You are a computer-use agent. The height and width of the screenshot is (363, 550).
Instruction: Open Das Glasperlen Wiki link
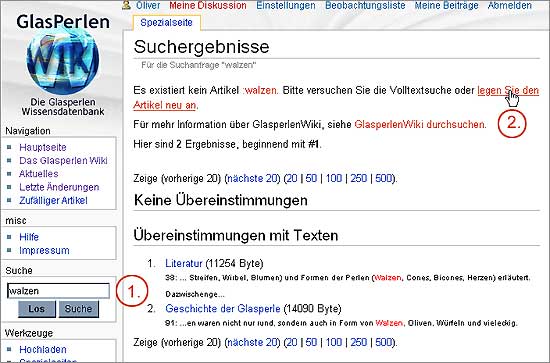tap(63, 161)
